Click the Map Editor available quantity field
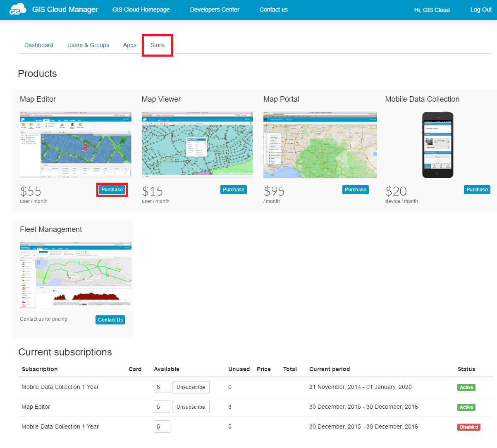Viewport: 497px width, 448px height. 162,407
